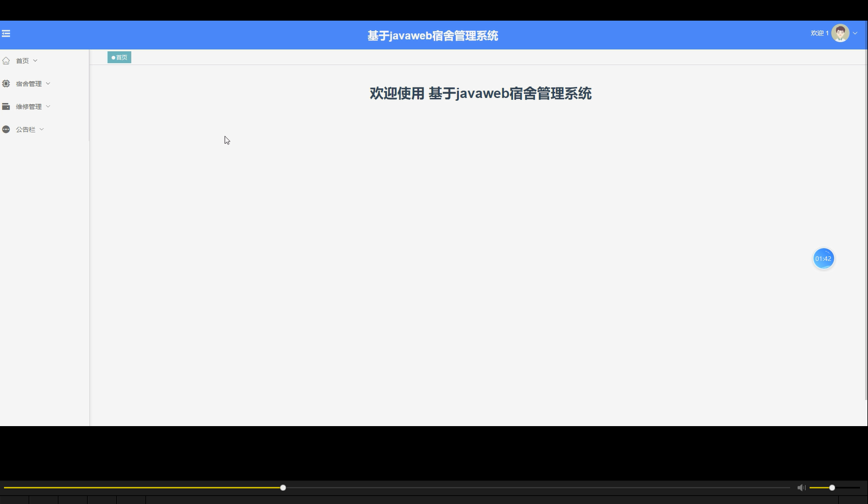Toggle the 01:42 timer bubble
This screenshot has height=504, width=868.
tap(823, 258)
